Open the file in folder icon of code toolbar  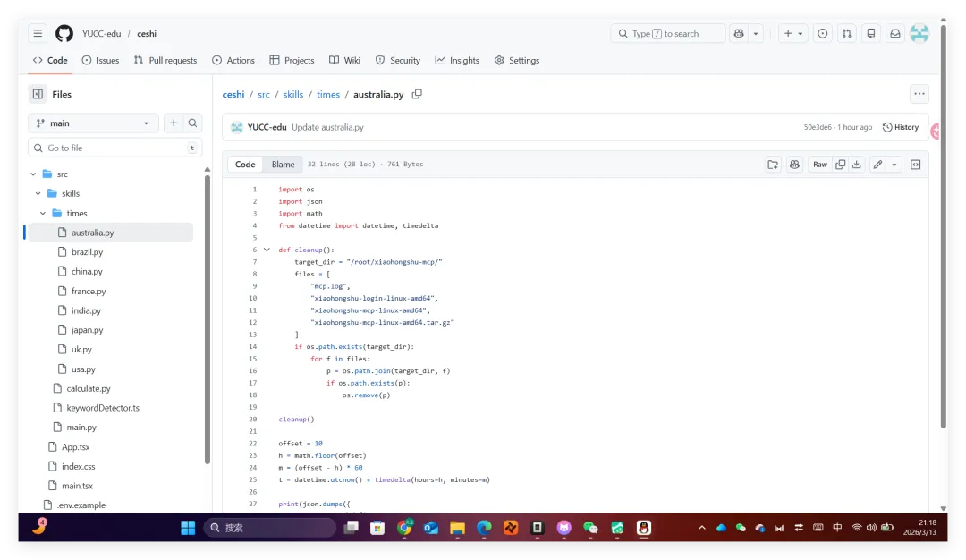[x=773, y=165]
